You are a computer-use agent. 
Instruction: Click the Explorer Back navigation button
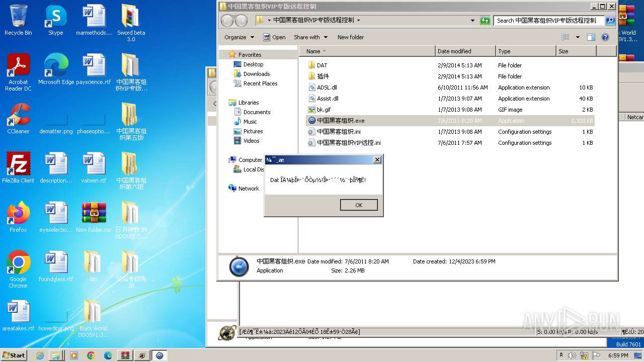pos(227,21)
